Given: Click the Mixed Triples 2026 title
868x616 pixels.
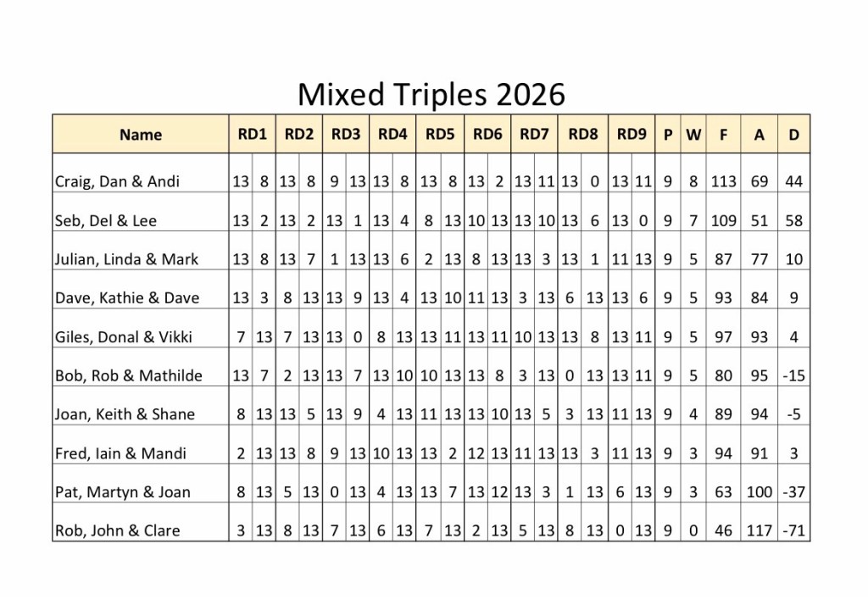Looking at the screenshot, I should tap(431, 94).
